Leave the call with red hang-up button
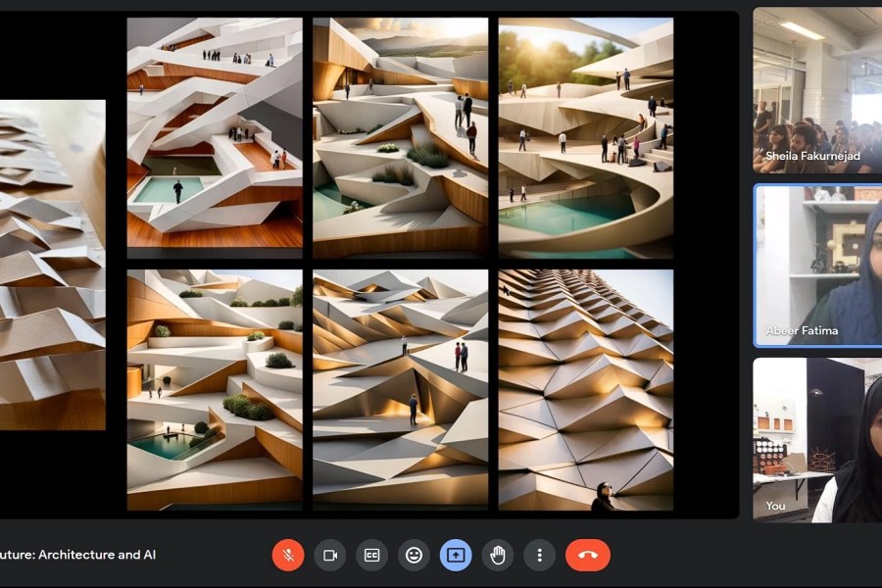This screenshot has height=588, width=882. (587, 555)
